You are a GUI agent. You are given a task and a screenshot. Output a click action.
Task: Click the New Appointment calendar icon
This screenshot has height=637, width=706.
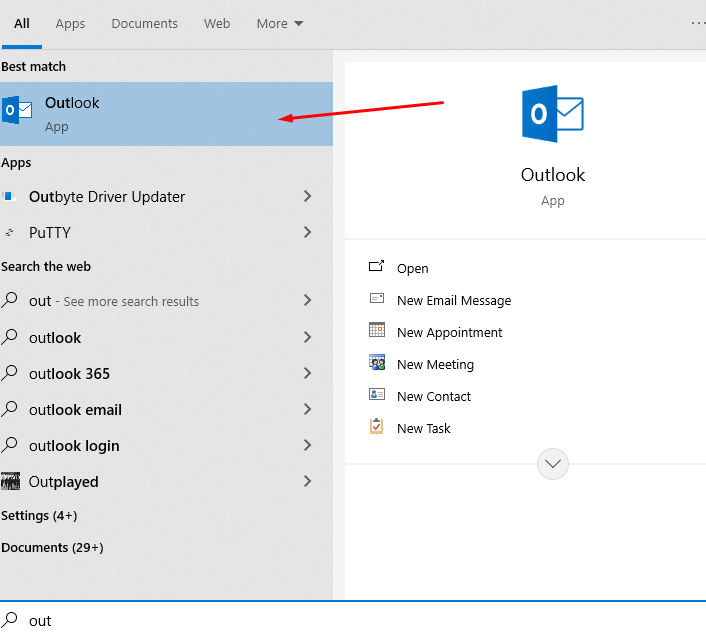[376, 330]
